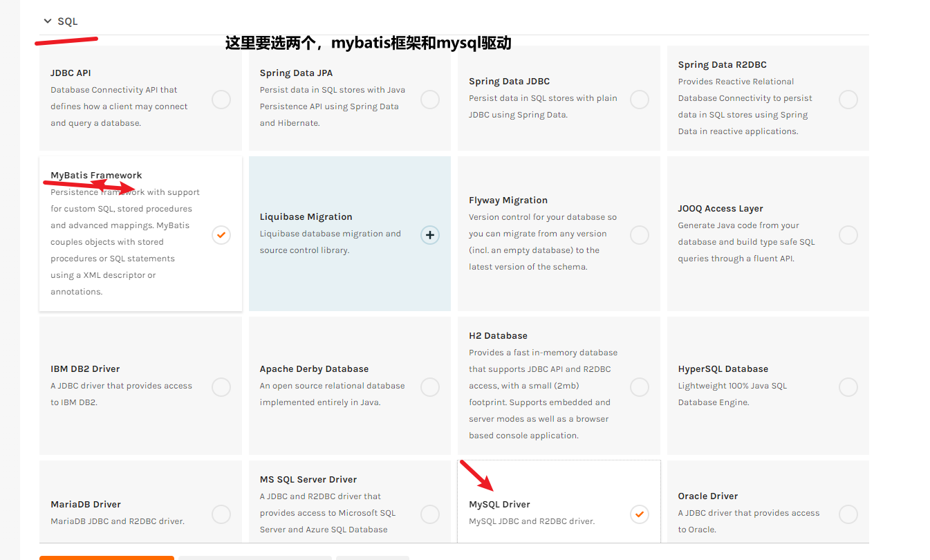Deselect the checked MyBatis Framework dependency
Image resolution: width=930 pixels, height=560 pixels.
click(x=221, y=234)
